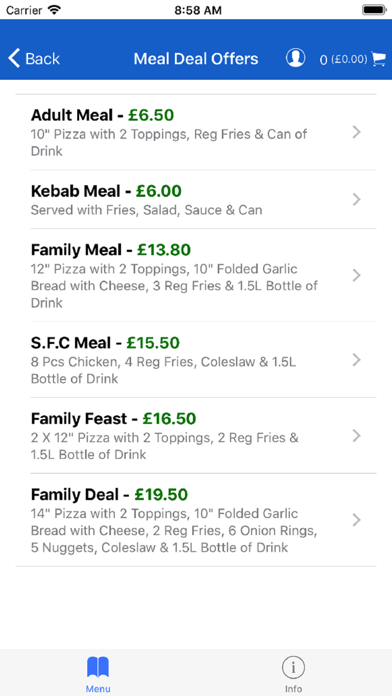Tap the Wi-Fi status icon
This screenshot has height=696, width=392.
click(55, 10)
